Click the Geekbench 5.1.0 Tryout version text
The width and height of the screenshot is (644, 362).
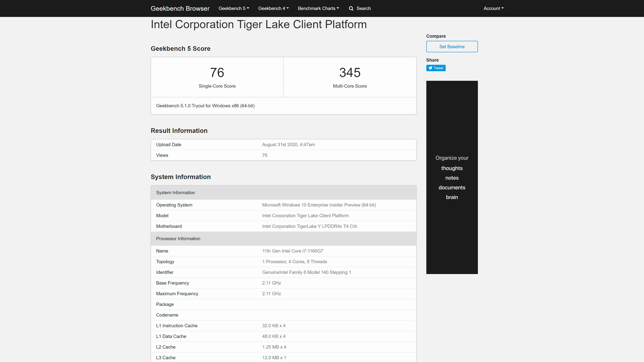(x=205, y=106)
